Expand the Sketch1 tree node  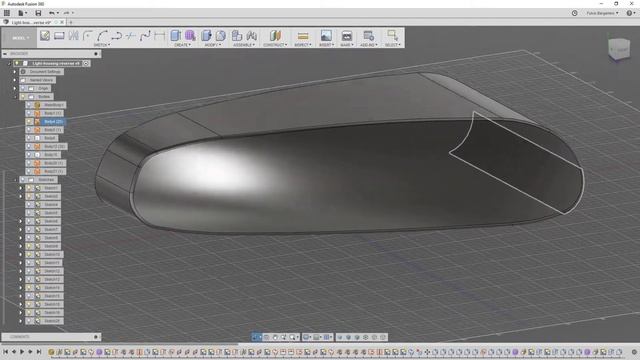21,188
